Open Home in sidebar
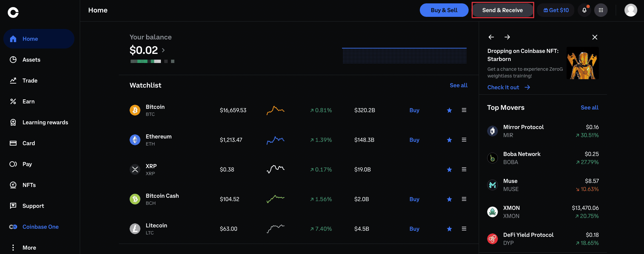Image resolution: width=644 pixels, height=254 pixels. 39,39
